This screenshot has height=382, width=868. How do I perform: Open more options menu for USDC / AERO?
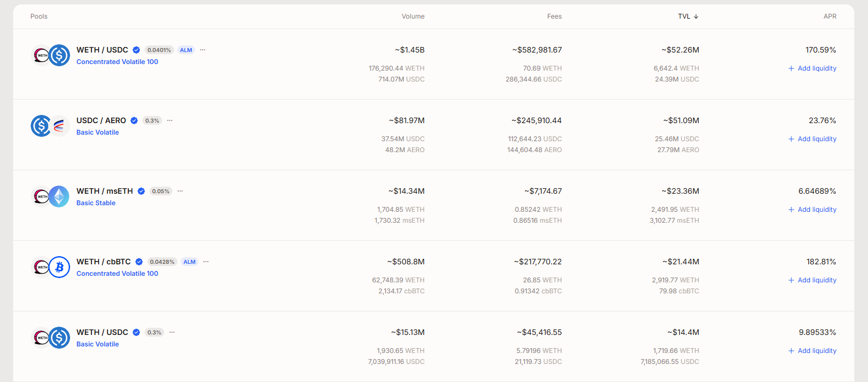(170, 120)
